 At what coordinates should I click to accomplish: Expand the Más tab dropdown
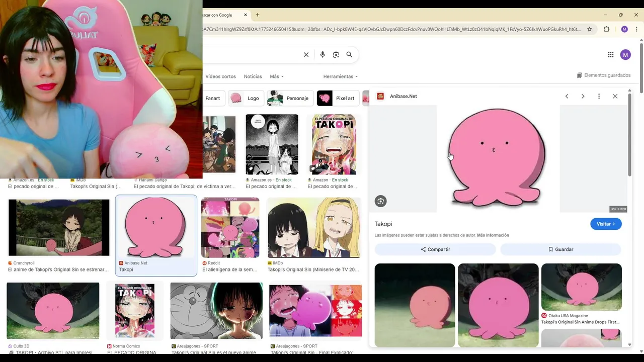click(277, 76)
